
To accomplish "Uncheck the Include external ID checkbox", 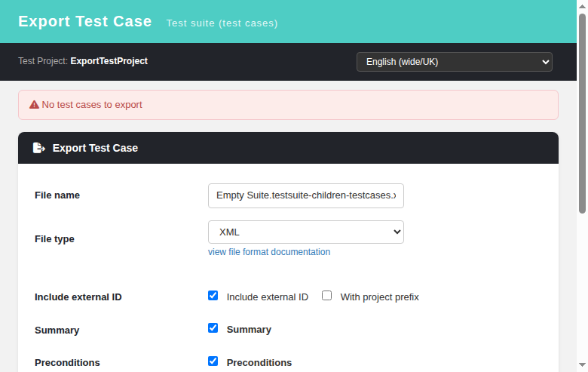I will click(213, 296).
